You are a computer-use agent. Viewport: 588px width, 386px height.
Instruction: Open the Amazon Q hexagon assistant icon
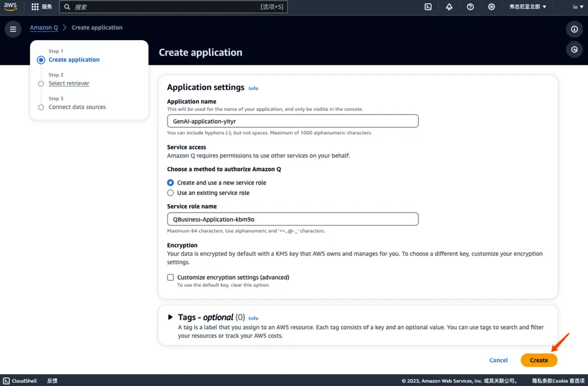pyautogui.click(x=574, y=50)
